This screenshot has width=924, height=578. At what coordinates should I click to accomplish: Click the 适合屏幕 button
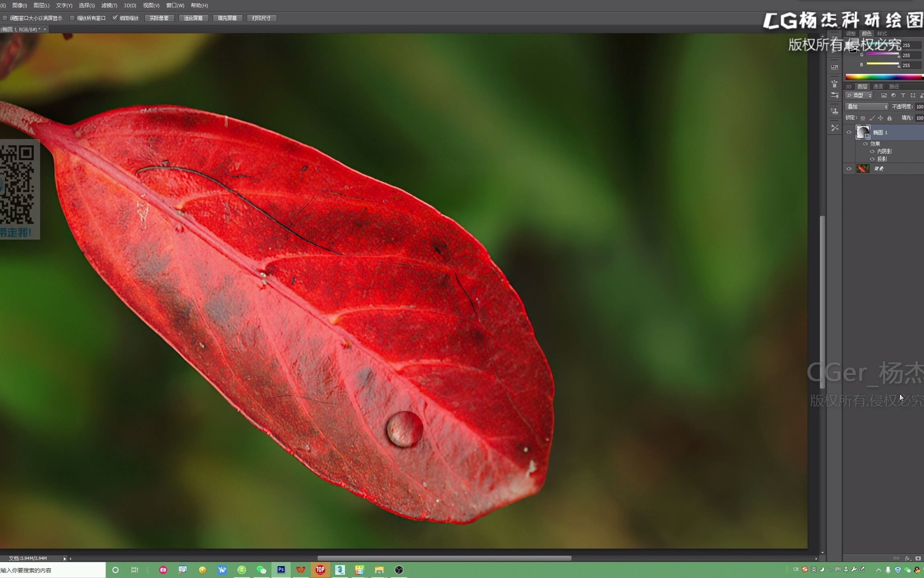pos(193,18)
